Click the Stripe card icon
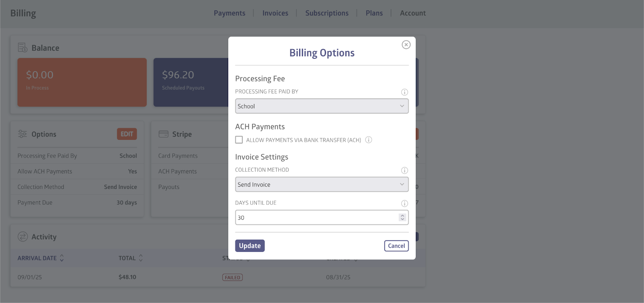Viewport: 644px width, 303px height. coord(163,134)
